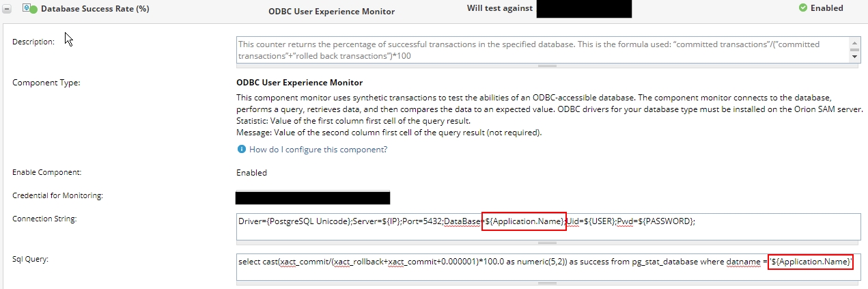Click the Enabled status text at top right
The image size is (868, 289).
[826, 8]
